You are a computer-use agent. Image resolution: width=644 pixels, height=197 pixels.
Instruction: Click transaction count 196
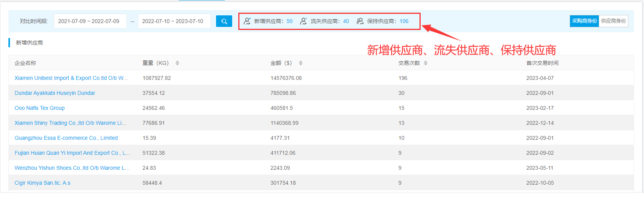(x=403, y=78)
